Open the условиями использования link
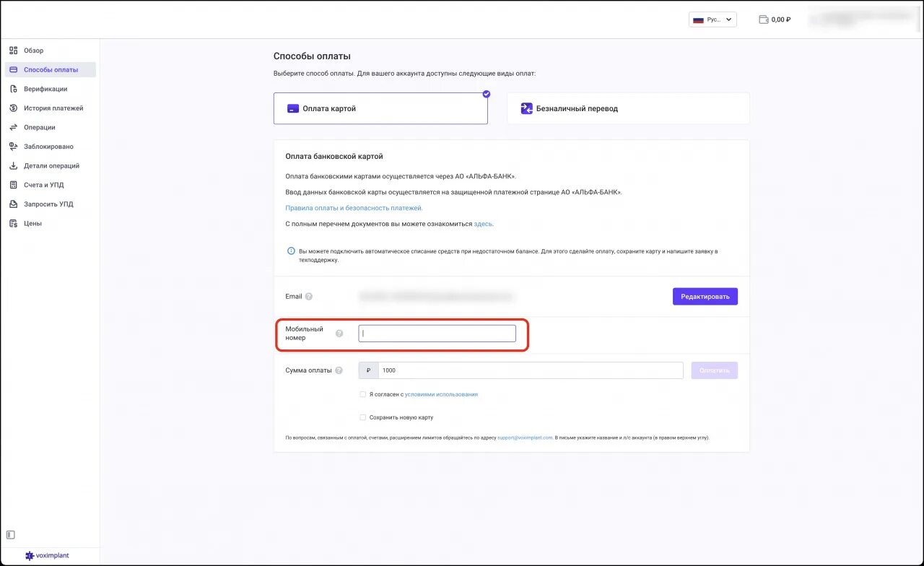Screen dimensions: 924x566 [x=441, y=394]
